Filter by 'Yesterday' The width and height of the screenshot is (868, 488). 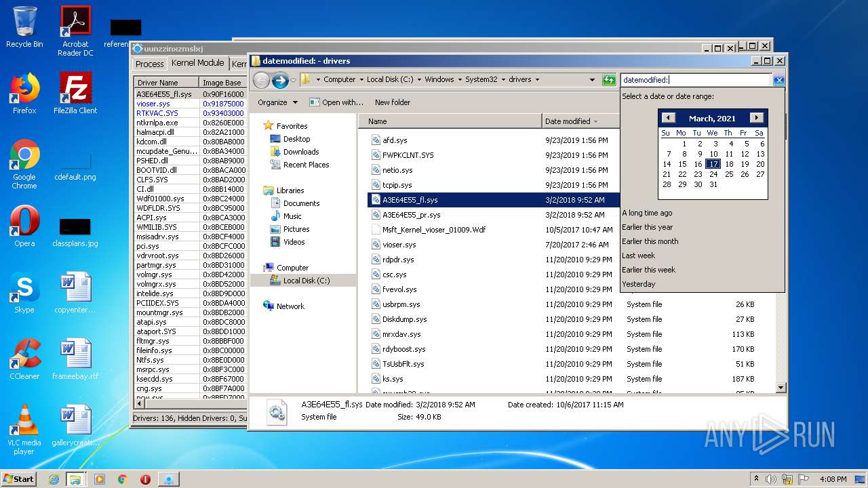point(638,284)
